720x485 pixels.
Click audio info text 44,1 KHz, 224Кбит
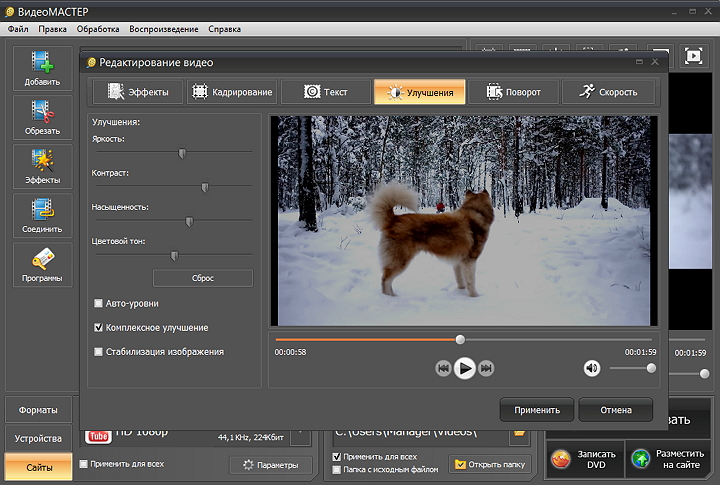tap(251, 438)
